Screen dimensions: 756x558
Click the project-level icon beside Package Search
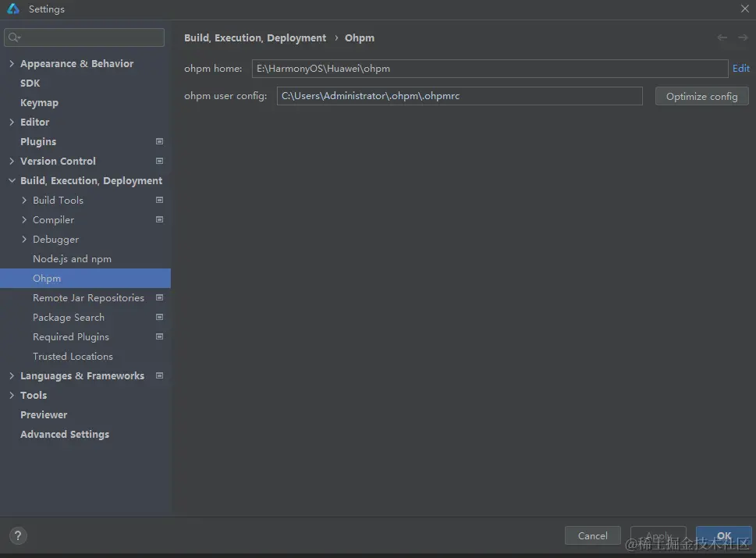[x=160, y=317]
